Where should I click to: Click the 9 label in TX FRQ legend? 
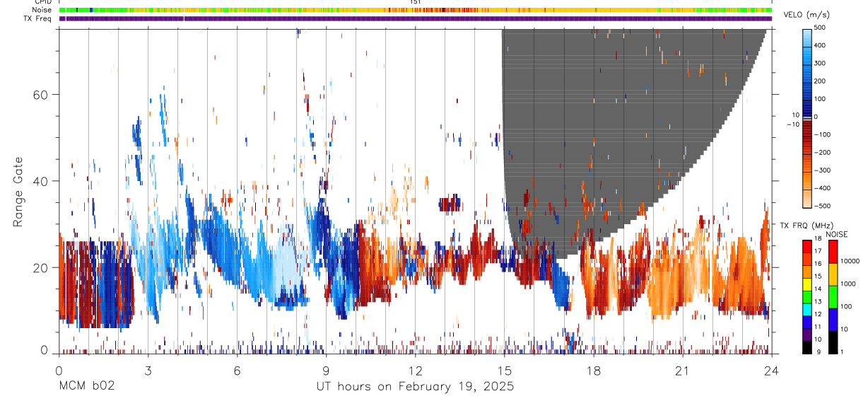(x=817, y=351)
